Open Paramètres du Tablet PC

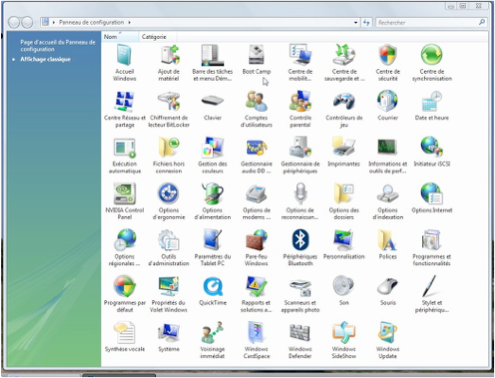(x=212, y=247)
